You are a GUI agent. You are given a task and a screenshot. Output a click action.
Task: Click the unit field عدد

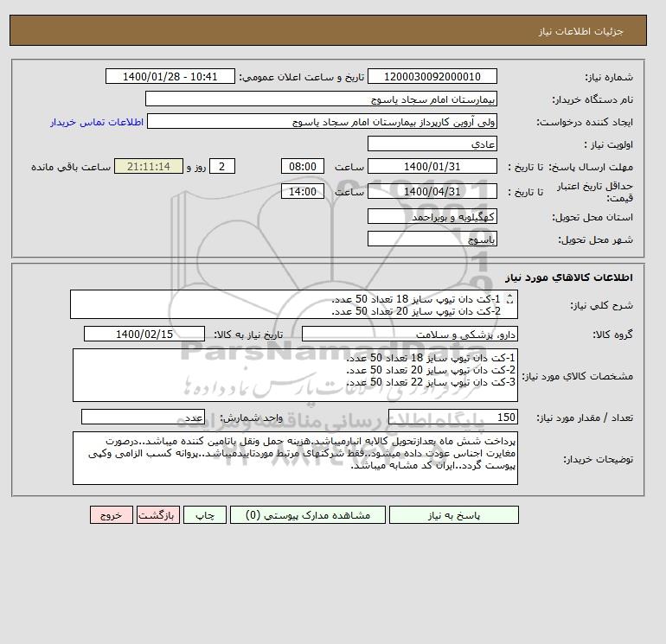(x=143, y=417)
